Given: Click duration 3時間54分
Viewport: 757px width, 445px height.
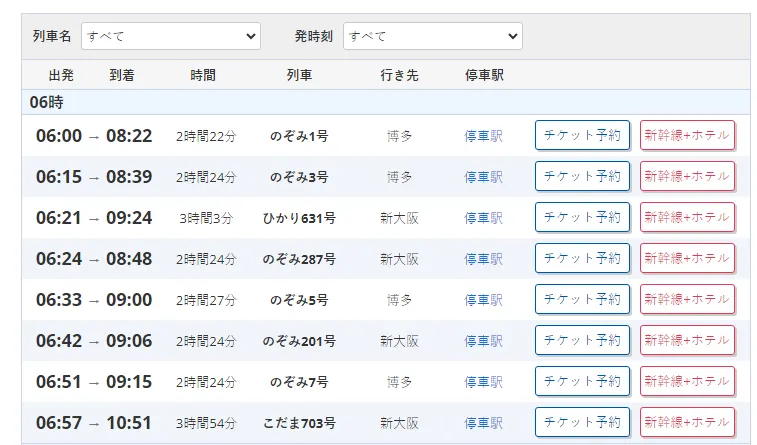Looking at the screenshot, I should [206, 424].
